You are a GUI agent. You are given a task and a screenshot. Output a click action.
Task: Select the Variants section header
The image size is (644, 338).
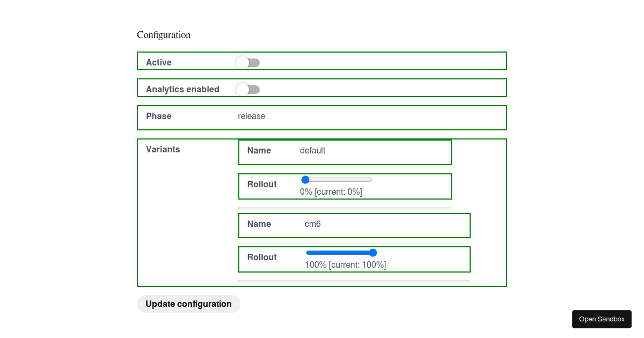[x=163, y=149]
